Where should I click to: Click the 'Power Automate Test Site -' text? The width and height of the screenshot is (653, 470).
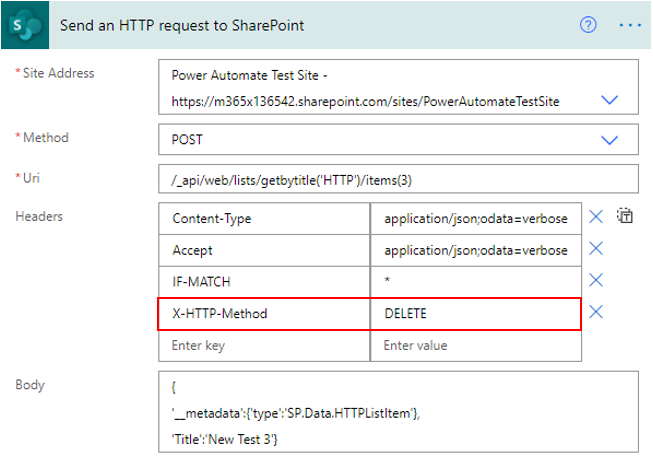249,75
